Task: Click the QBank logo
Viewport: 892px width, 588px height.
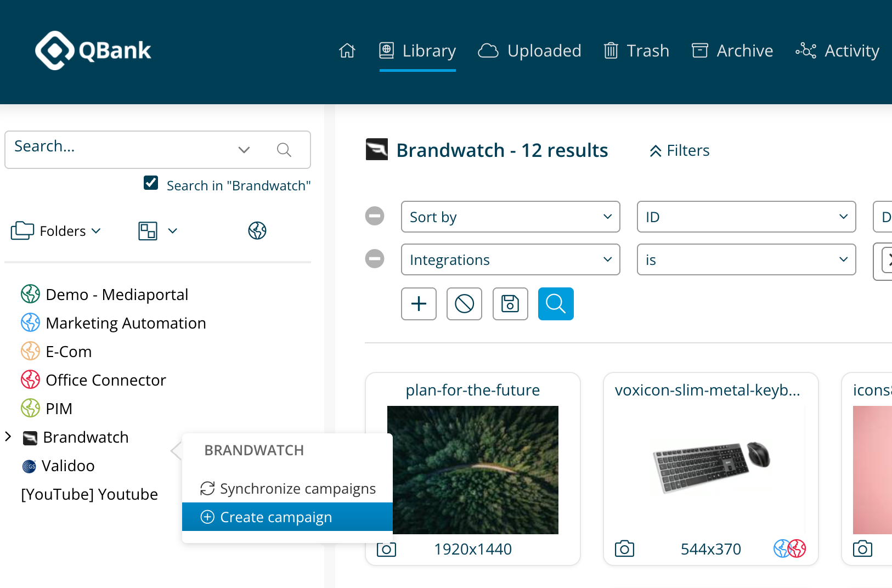Action: coord(93,50)
